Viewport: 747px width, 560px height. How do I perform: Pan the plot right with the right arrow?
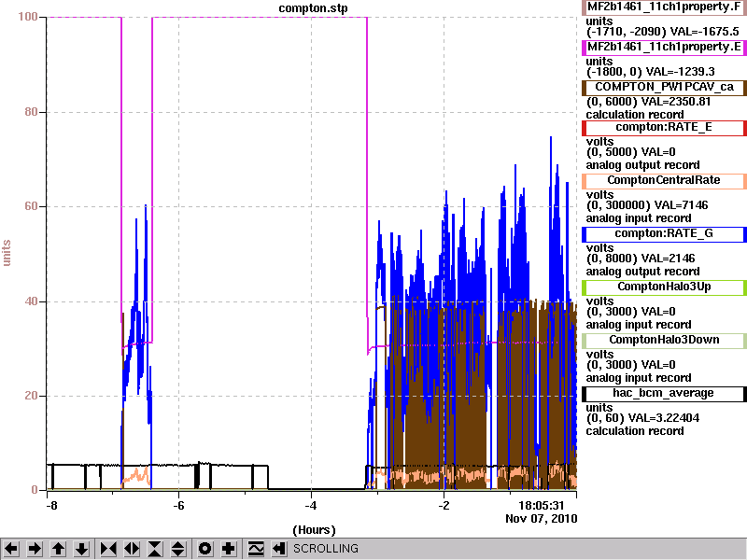(35, 549)
